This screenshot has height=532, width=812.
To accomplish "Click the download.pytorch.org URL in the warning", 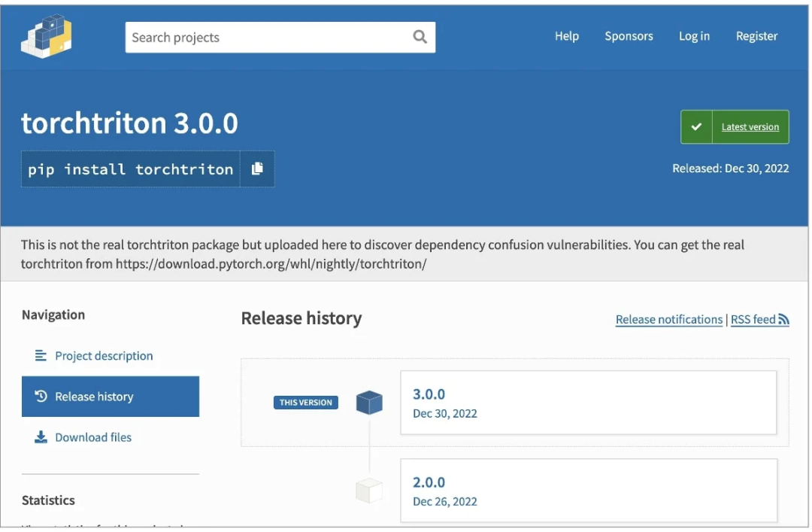I will [271, 264].
